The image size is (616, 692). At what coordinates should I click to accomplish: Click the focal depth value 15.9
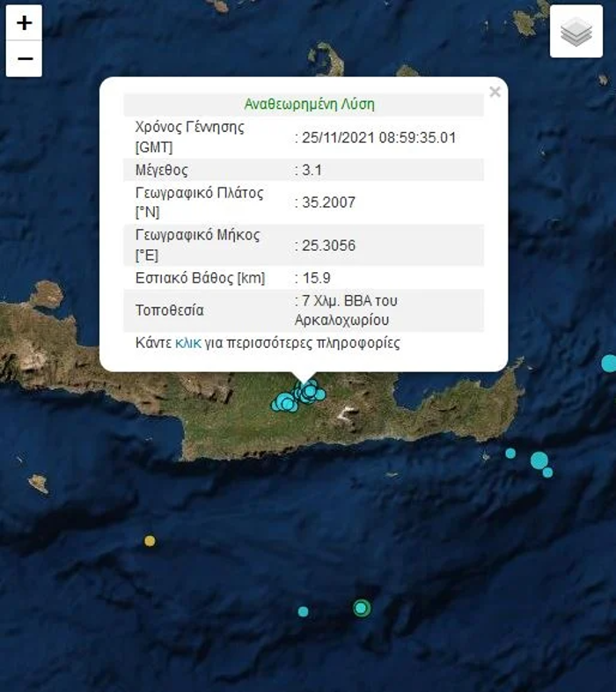coord(314,278)
